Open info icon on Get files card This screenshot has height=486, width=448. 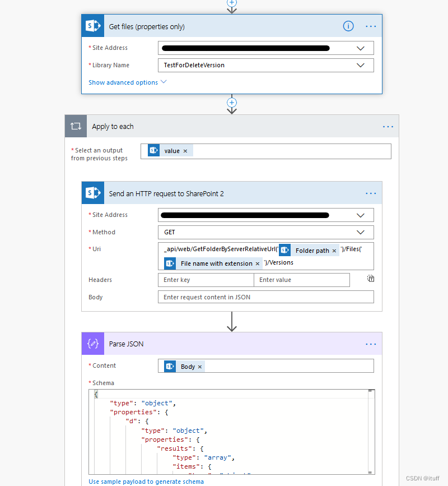coord(348,26)
